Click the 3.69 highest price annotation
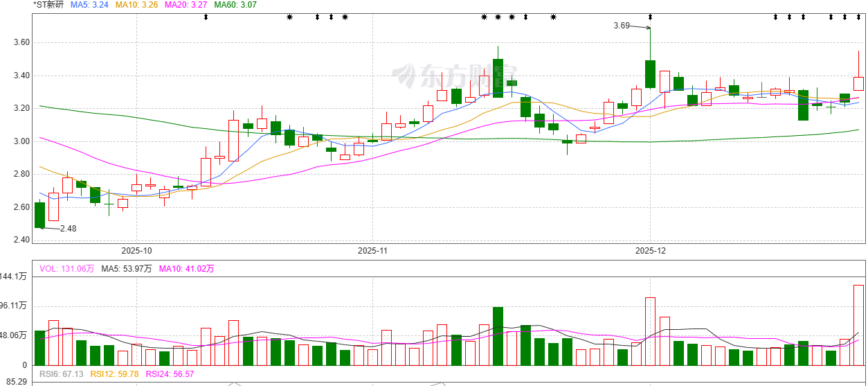 622,26
